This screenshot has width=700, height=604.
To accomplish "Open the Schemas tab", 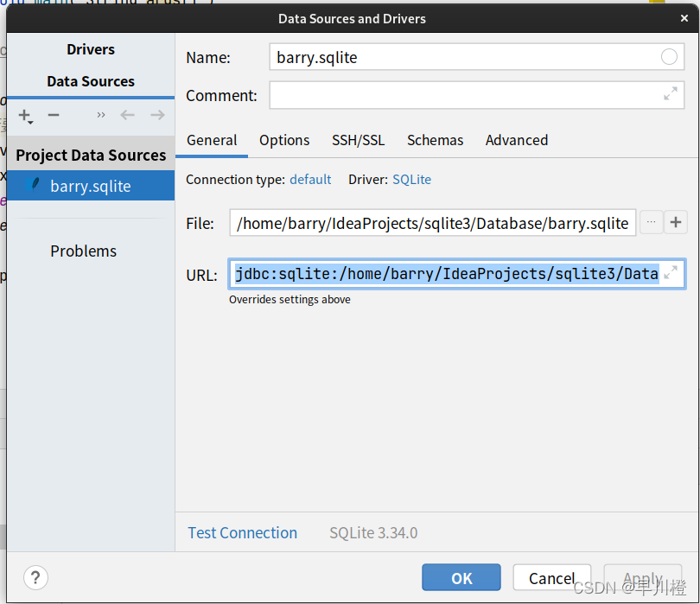I will 435,140.
